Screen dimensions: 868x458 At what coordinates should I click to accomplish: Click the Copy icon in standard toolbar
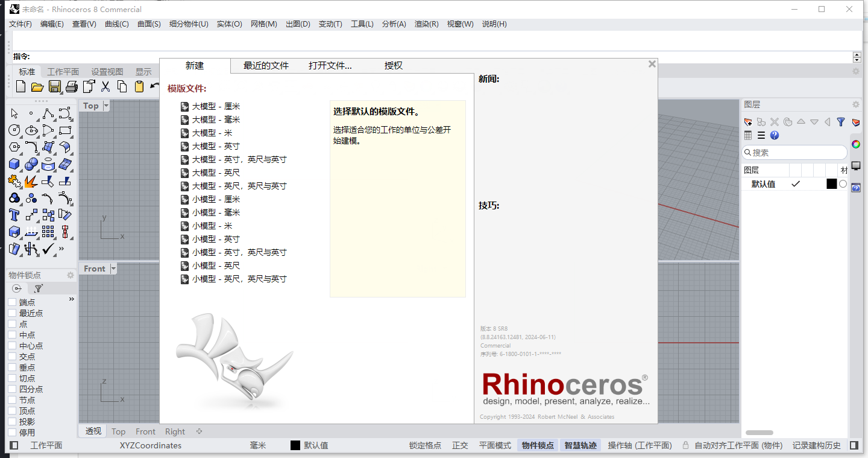(x=122, y=86)
